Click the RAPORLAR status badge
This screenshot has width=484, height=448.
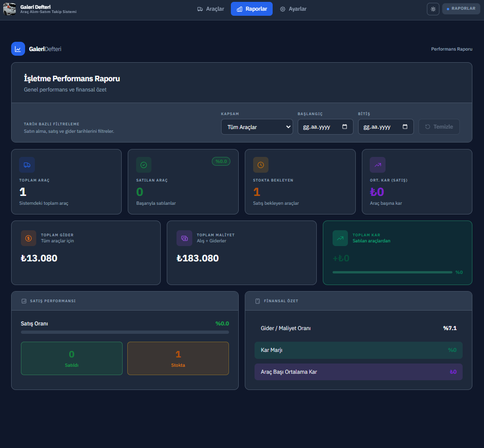[x=461, y=9]
